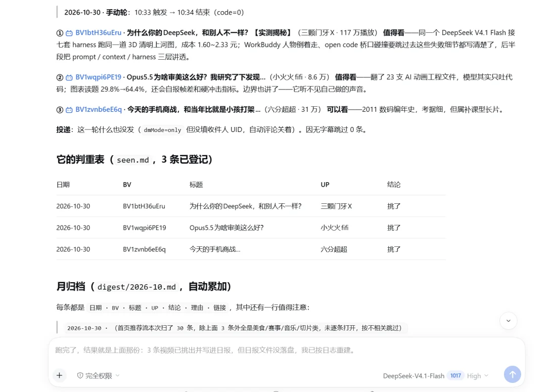Click the 月归档 section heading
This screenshot has height=392, width=546.
(144, 287)
